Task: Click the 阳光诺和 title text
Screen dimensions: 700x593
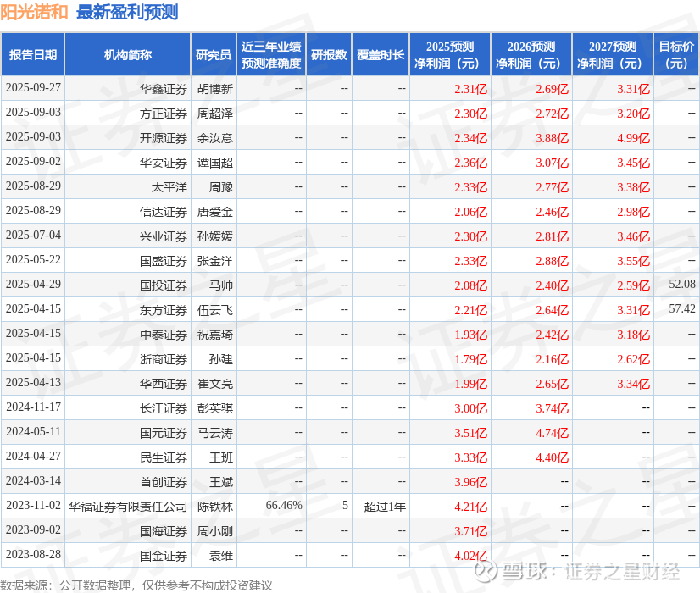Action: (x=34, y=12)
